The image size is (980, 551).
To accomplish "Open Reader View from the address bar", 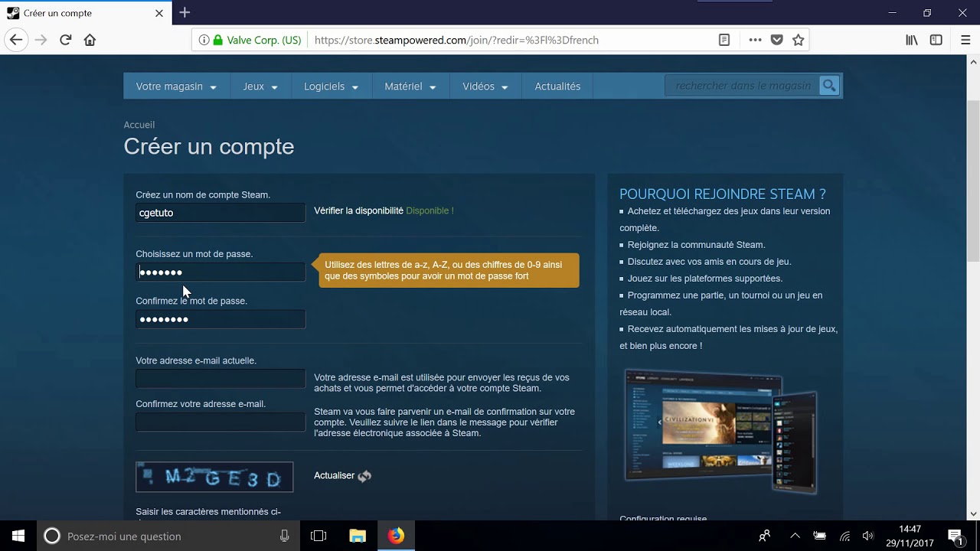I will pyautogui.click(x=724, y=39).
